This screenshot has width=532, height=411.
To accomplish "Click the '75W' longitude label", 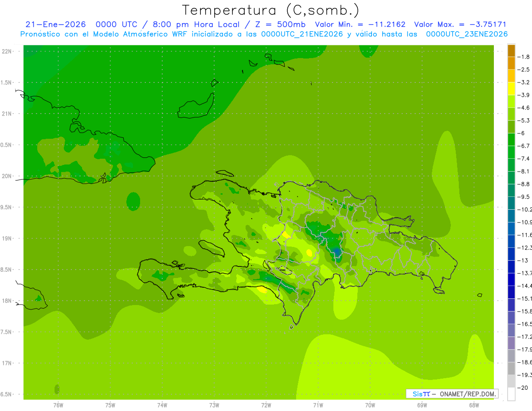I will tap(110, 405).
